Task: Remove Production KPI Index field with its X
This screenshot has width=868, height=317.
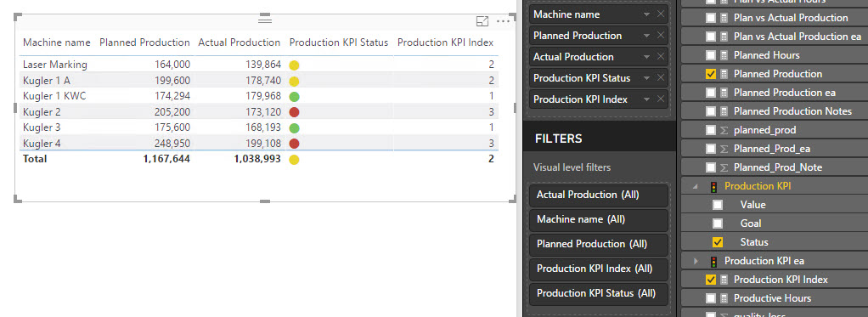Action: (x=661, y=99)
